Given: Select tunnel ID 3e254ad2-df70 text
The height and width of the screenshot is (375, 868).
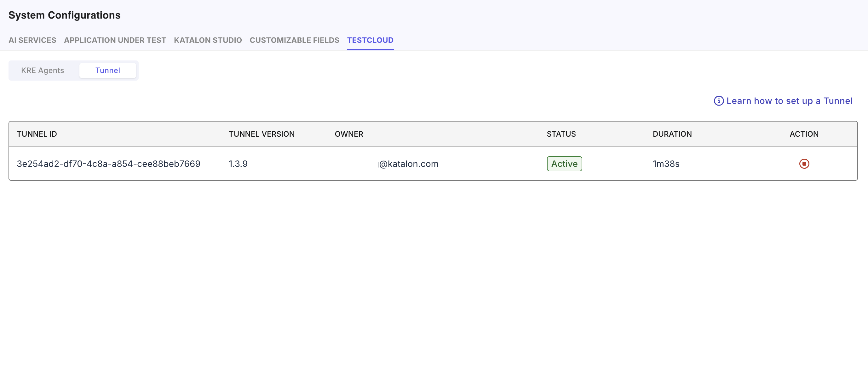Looking at the screenshot, I should pyautogui.click(x=108, y=164).
